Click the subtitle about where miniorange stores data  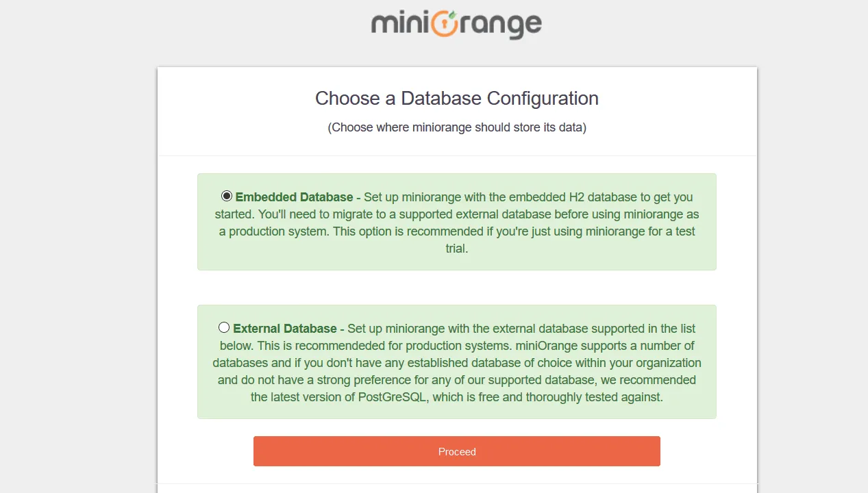tap(456, 127)
